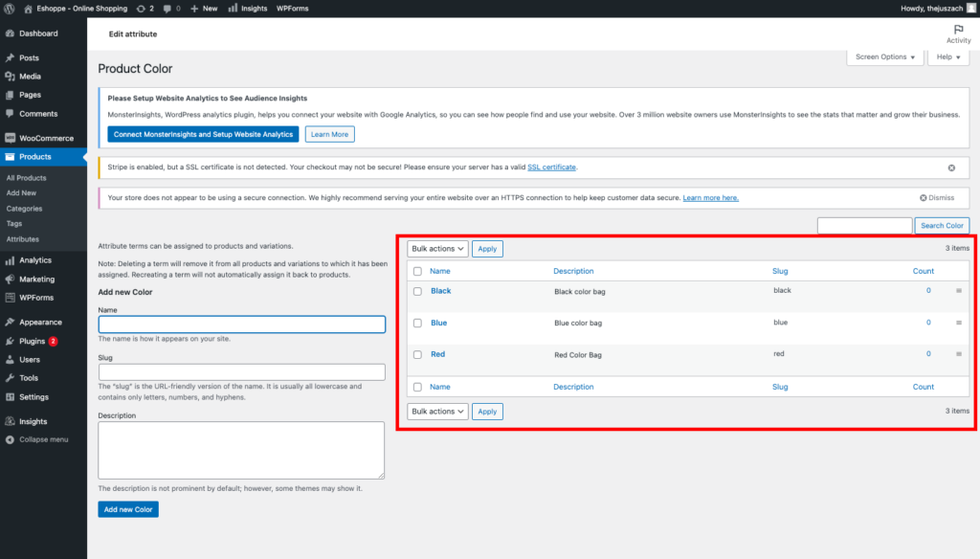Image resolution: width=980 pixels, height=559 pixels.
Task: Click the drag handle on Blue row
Action: coord(959,323)
